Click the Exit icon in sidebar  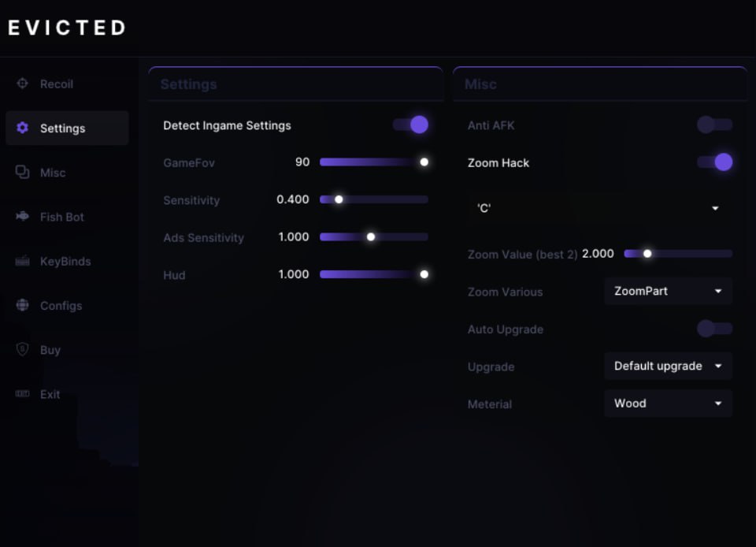pos(22,393)
